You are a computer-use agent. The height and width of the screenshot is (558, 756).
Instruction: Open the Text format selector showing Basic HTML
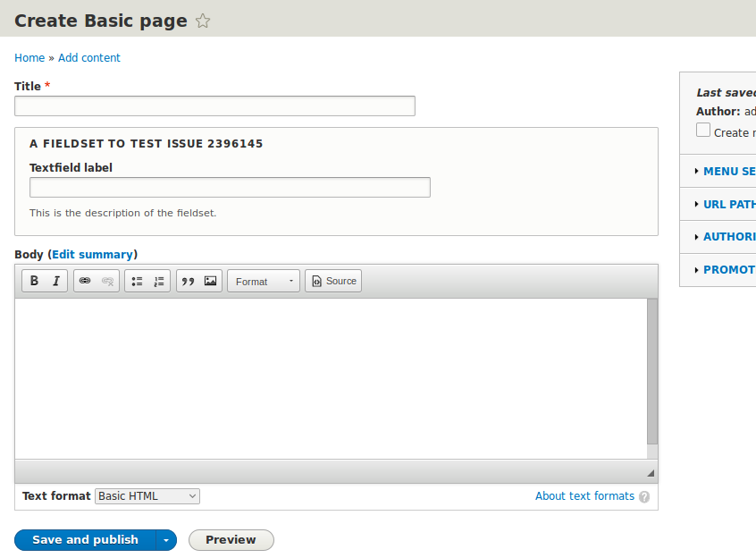point(147,495)
